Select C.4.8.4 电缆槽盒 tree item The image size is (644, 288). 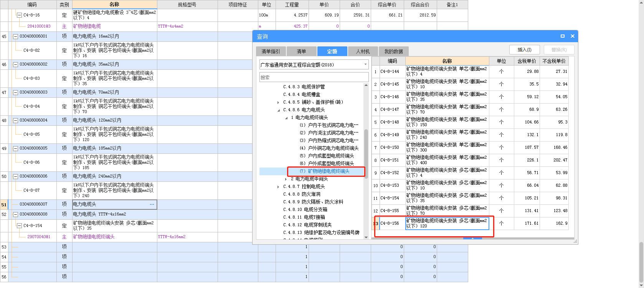[302, 94]
